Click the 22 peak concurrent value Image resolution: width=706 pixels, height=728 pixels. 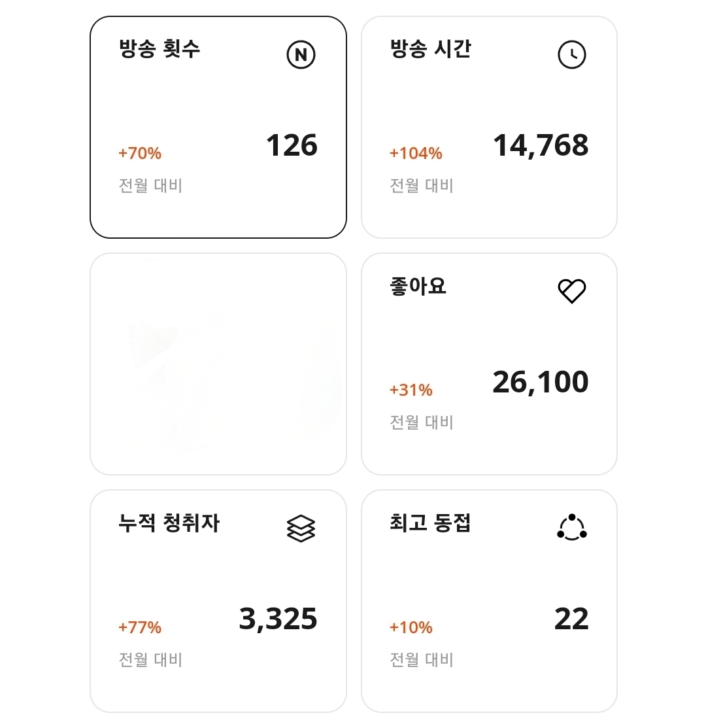point(571,619)
